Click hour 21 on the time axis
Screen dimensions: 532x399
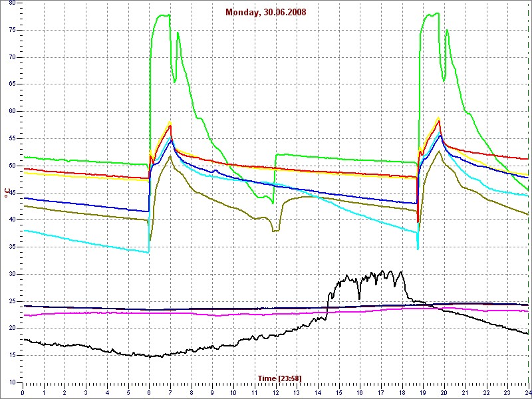coord(465,392)
